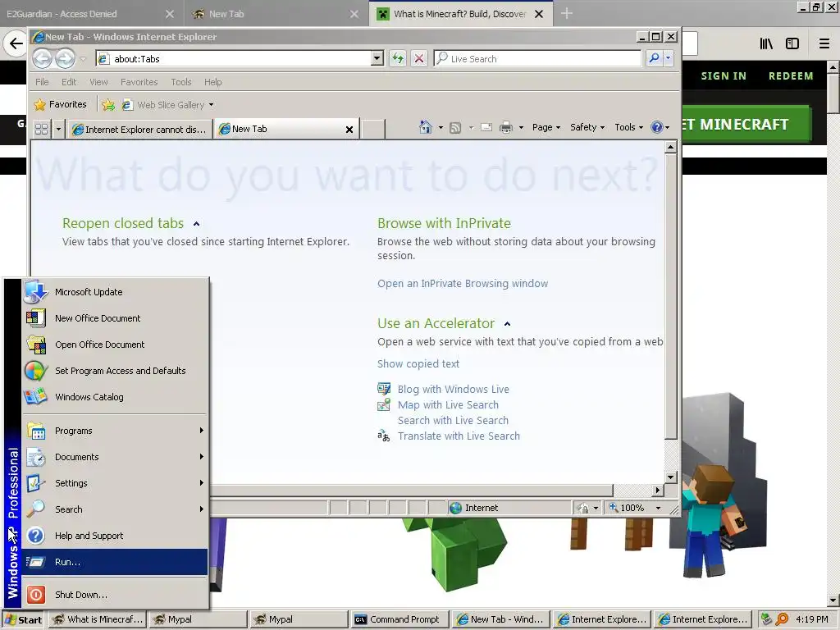Open the Help menu in IE
Viewport: 840px width, 630px height.
pyautogui.click(x=212, y=82)
